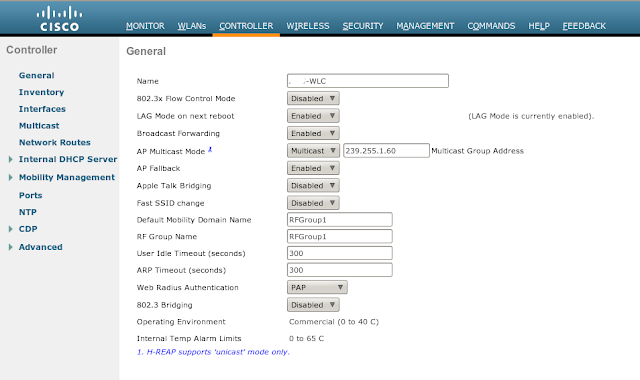Open the Apple Talk Bridging dropdown
The width and height of the screenshot is (640, 380).
click(x=313, y=186)
